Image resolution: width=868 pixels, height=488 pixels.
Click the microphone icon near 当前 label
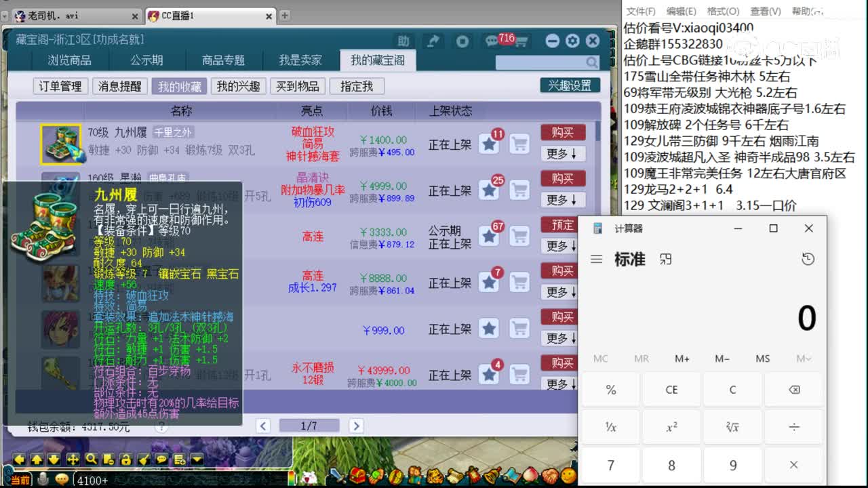tap(43, 479)
